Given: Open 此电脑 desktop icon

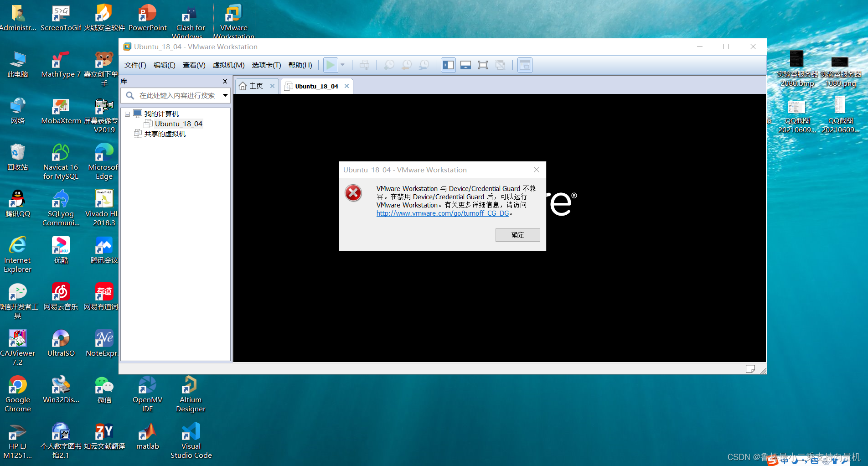Looking at the screenshot, I should pos(18,65).
